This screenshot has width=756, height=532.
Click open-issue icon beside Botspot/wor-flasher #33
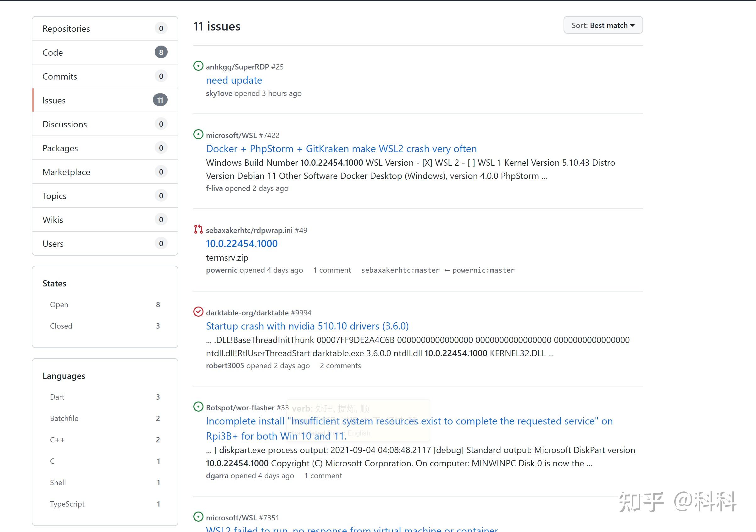198,407
